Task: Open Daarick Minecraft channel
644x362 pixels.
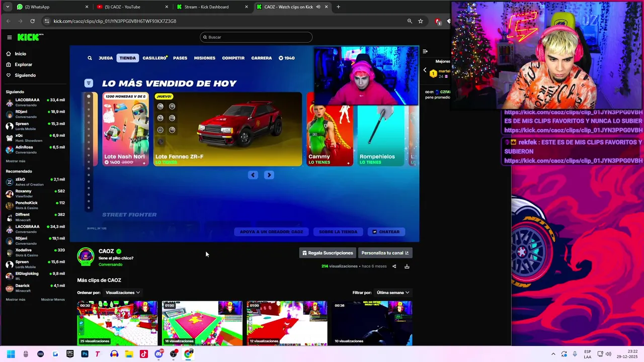Action: click(35, 288)
